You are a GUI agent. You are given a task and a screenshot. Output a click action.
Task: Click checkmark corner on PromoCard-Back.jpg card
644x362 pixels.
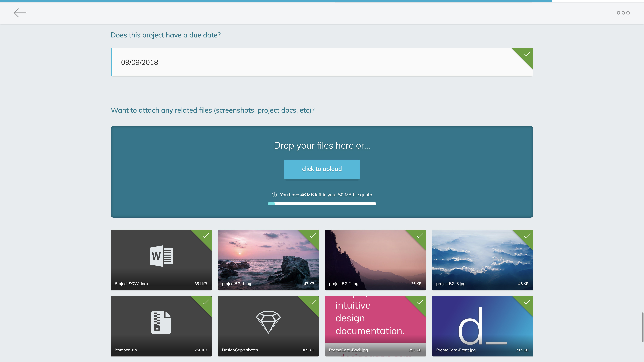point(420,302)
